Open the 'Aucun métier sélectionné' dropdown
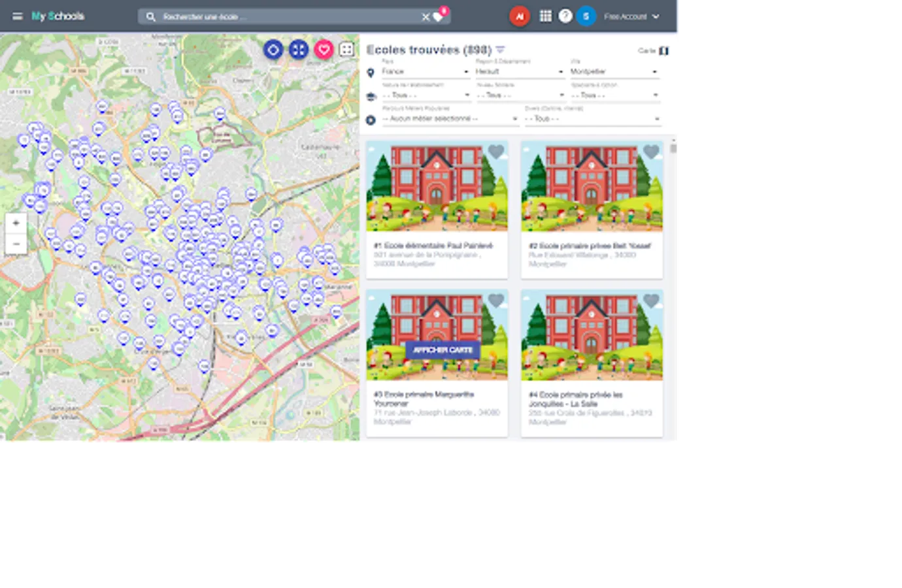The image size is (902, 588). [x=450, y=118]
